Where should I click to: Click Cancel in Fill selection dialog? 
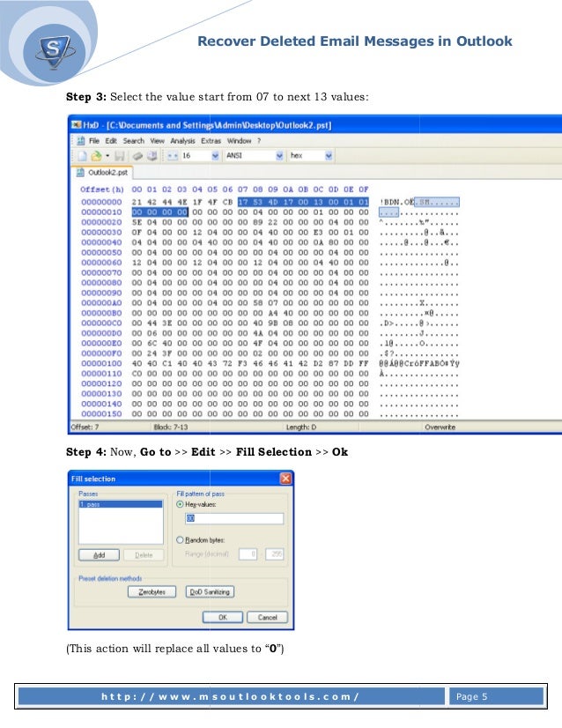[x=267, y=618]
